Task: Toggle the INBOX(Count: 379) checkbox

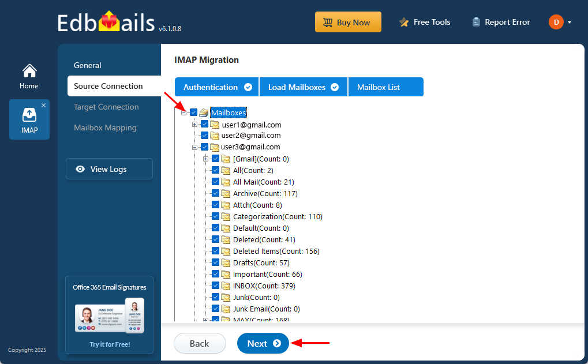Action: (215, 286)
